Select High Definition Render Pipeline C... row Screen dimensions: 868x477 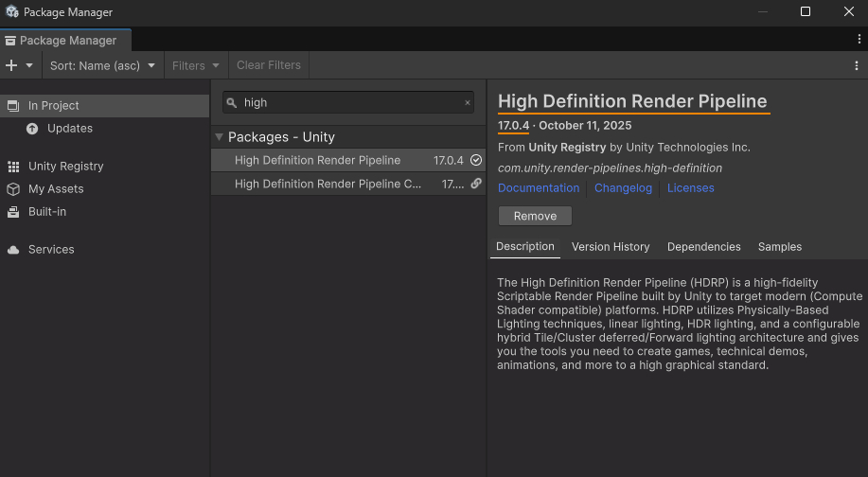[348, 184]
